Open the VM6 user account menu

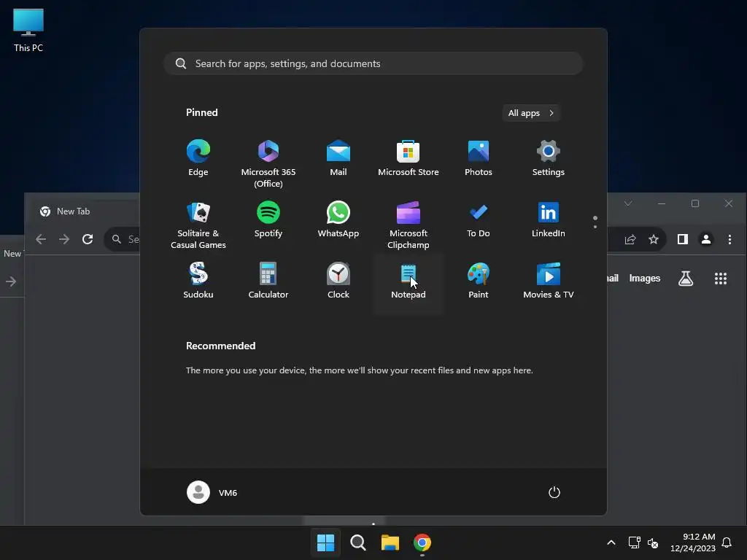[x=212, y=492]
